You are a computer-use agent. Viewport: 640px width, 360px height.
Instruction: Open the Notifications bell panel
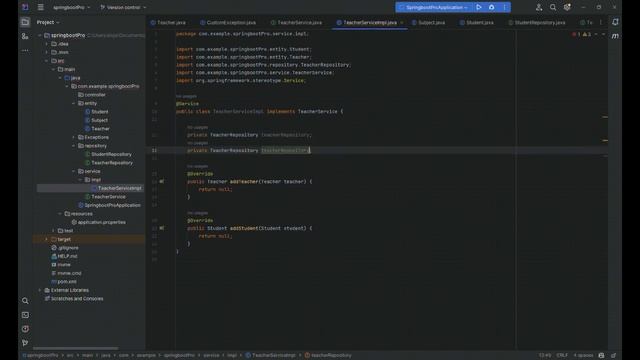(x=615, y=22)
